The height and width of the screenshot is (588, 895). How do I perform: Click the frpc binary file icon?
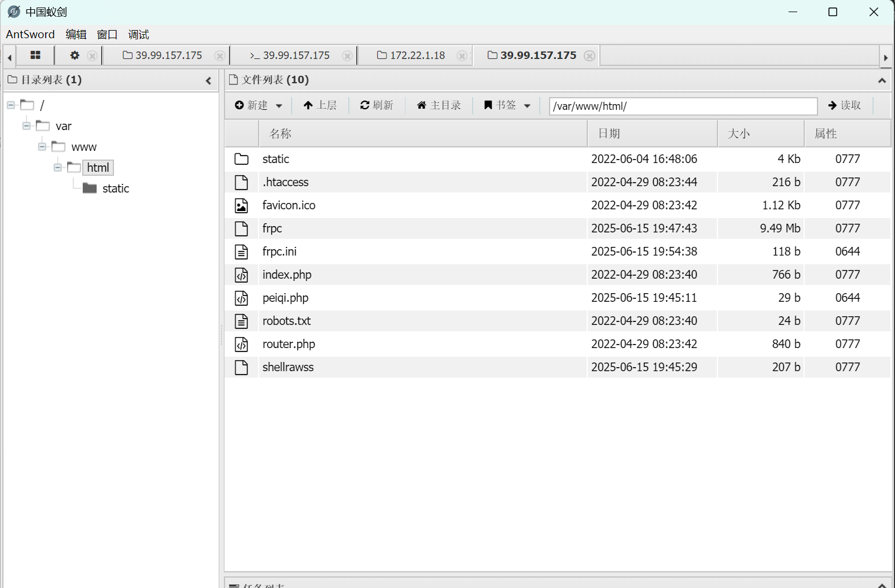pos(241,228)
